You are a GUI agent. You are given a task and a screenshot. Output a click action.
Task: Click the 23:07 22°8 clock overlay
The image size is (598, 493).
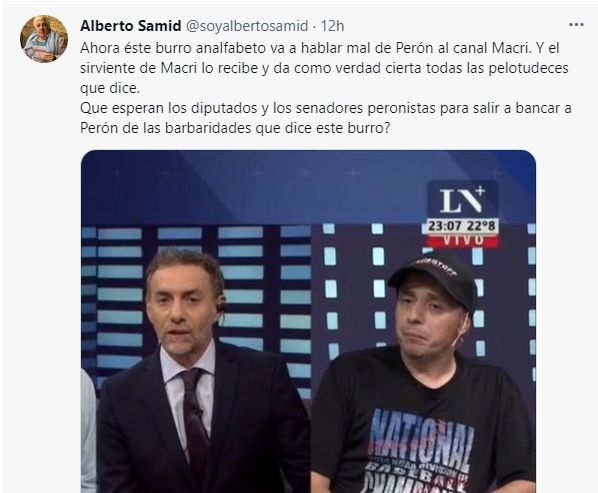click(462, 226)
